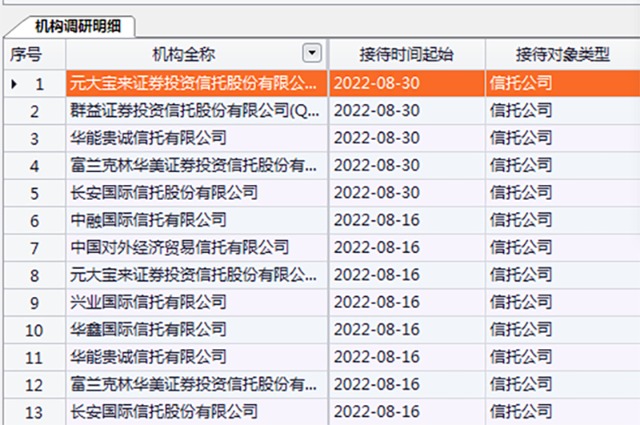Screen dimensions: 640x425
Task: Click the 接待对象类型 column header
Action: coord(563,54)
